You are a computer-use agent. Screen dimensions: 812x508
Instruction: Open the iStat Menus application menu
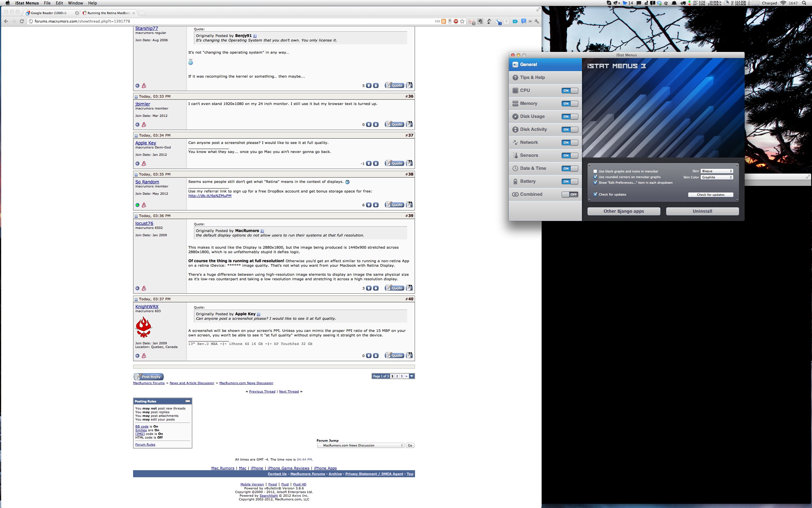[x=27, y=3]
